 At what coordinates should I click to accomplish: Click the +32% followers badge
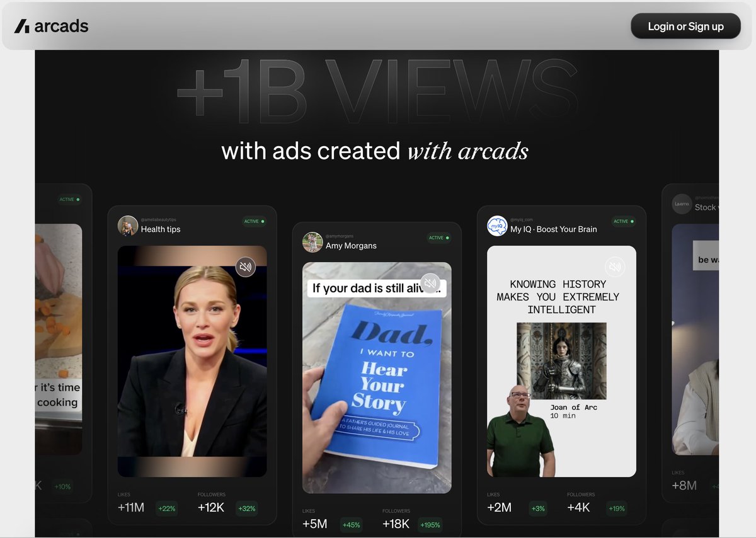pos(247,508)
